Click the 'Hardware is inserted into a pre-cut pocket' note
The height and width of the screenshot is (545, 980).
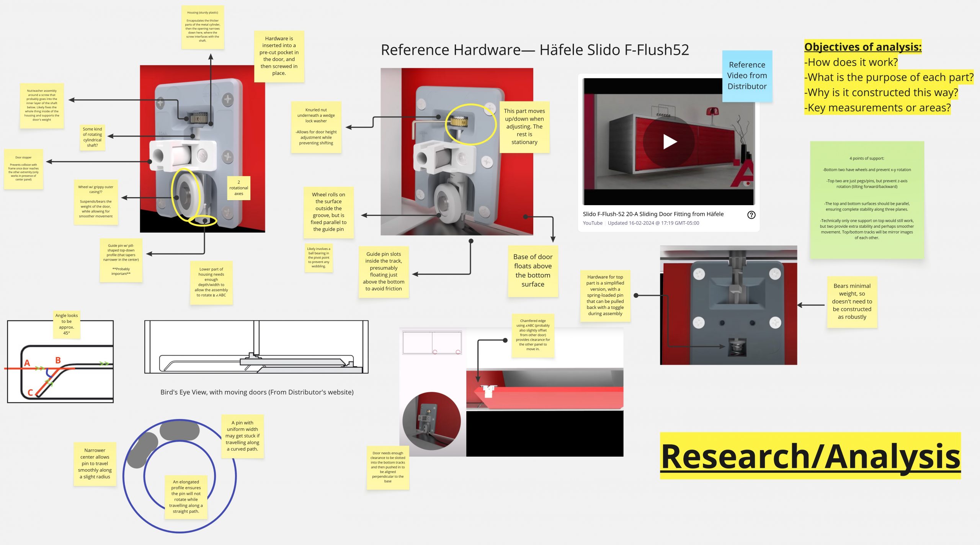click(x=279, y=56)
